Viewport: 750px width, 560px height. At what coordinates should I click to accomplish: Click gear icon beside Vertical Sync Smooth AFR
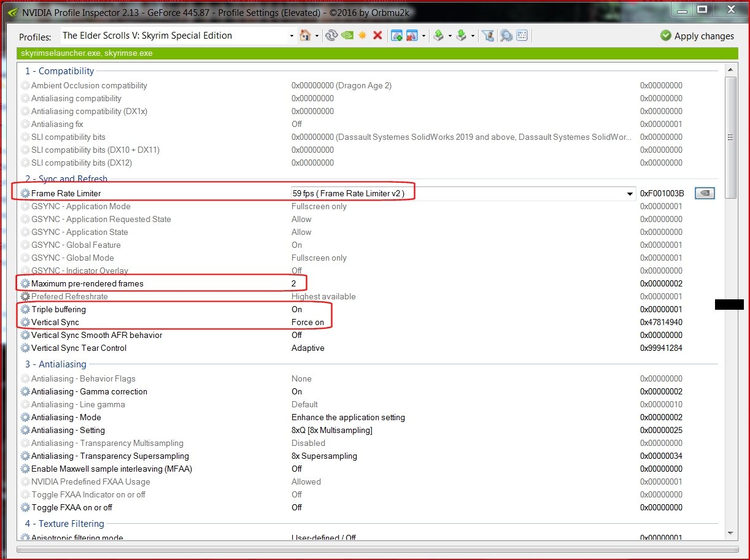tap(25, 335)
